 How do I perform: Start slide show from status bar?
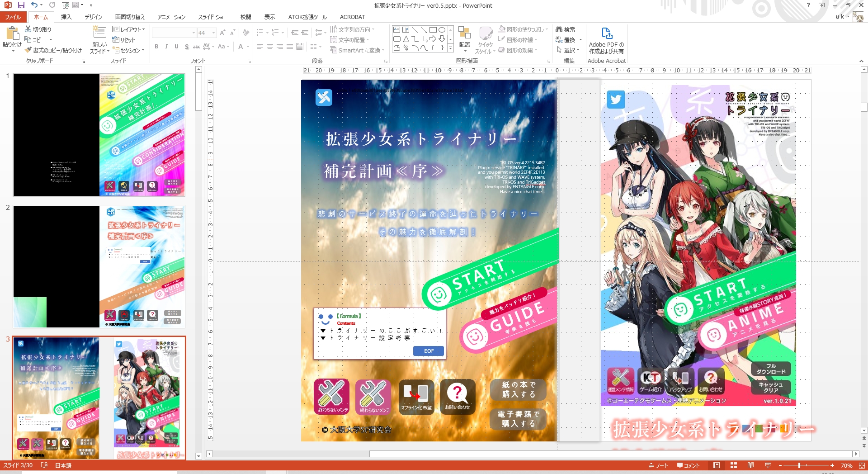pyautogui.click(x=768, y=465)
